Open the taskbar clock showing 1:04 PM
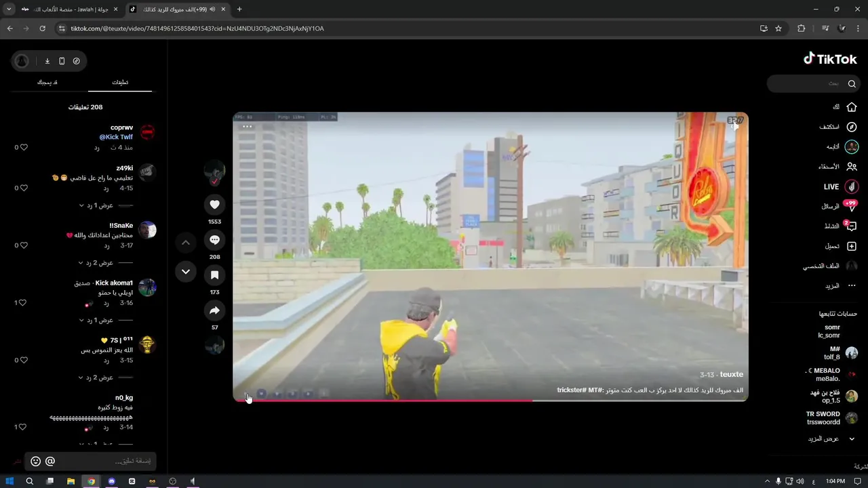 point(835,481)
